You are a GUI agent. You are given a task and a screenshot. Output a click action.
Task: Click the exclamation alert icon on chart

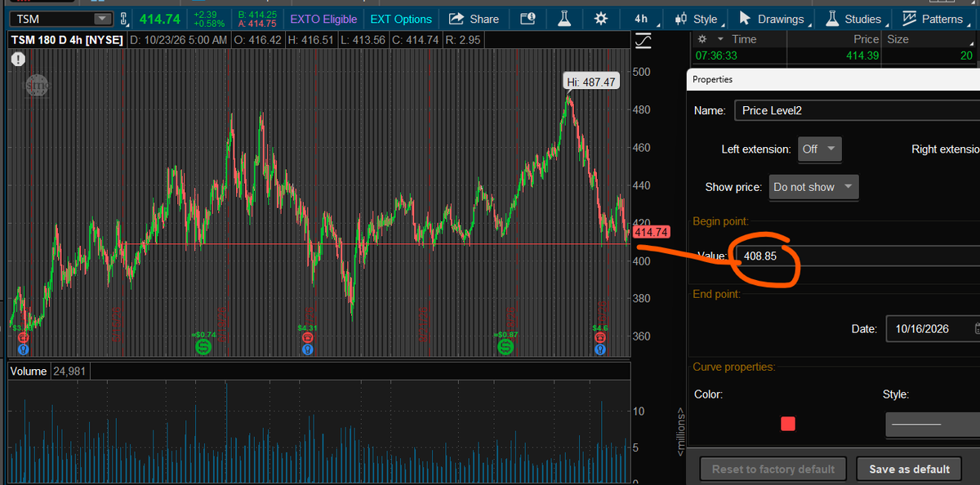pos(18,59)
